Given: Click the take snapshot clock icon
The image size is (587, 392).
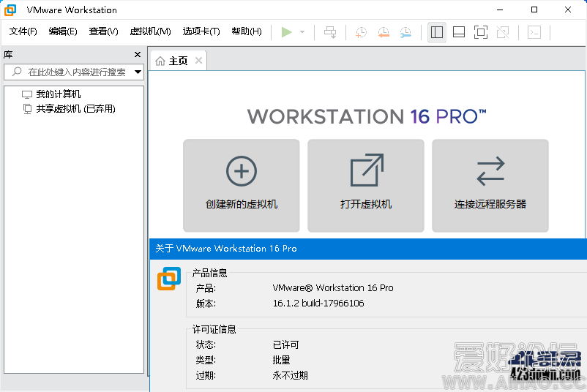Looking at the screenshot, I should coord(361,32).
